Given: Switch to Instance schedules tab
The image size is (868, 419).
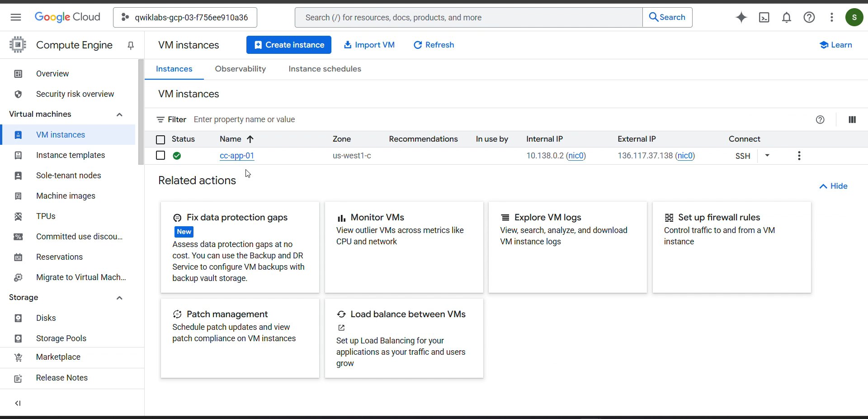Looking at the screenshot, I should click(325, 69).
